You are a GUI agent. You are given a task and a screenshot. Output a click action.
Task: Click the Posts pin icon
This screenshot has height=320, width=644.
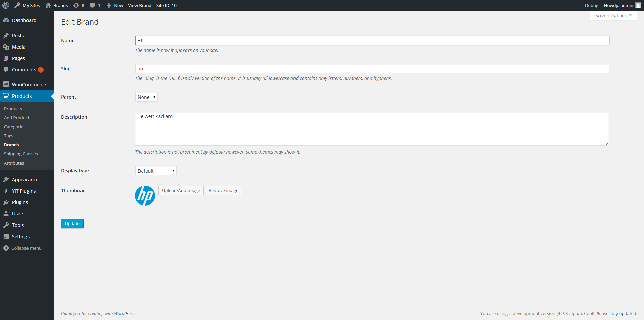pyautogui.click(x=6, y=36)
